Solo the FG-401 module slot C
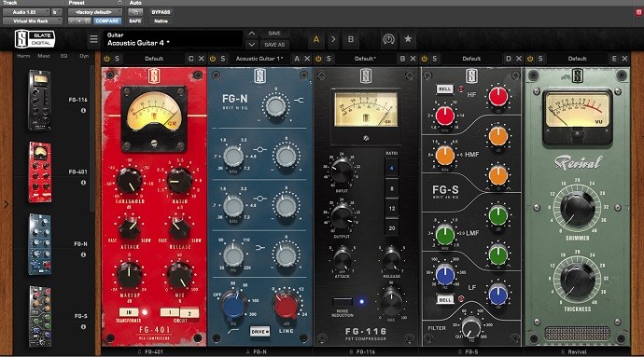 (117, 59)
